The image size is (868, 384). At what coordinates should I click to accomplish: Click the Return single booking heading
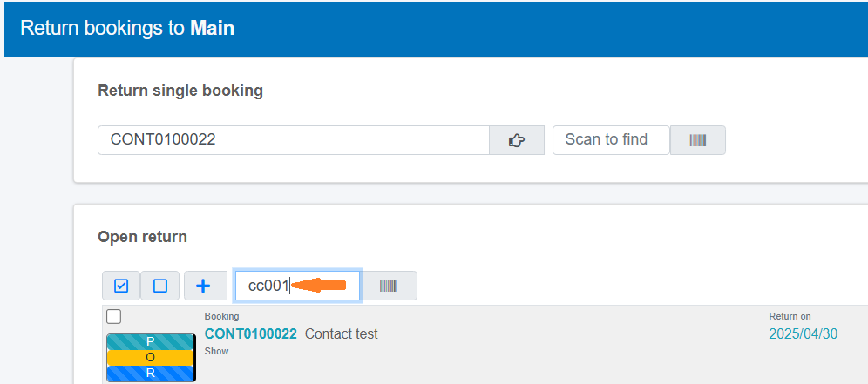tap(180, 91)
